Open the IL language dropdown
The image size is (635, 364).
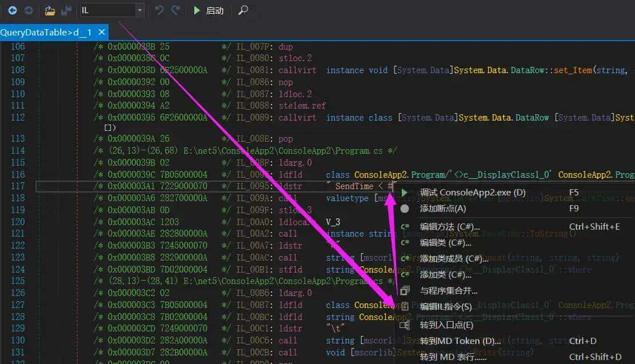point(138,10)
